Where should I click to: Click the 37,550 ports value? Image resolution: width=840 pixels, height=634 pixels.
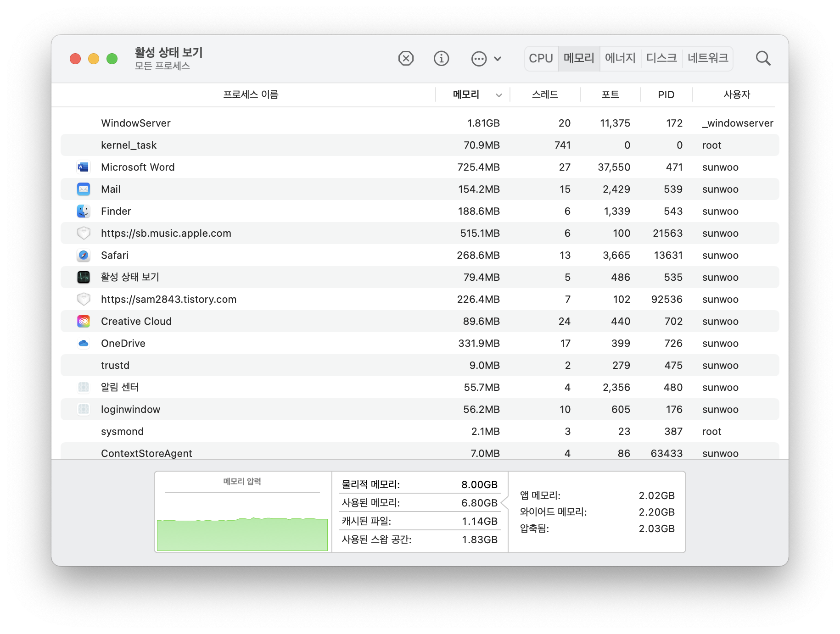point(614,167)
